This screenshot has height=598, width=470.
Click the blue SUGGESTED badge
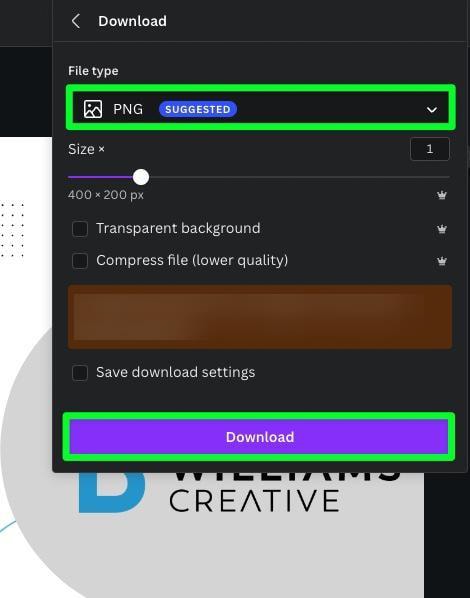tap(198, 109)
